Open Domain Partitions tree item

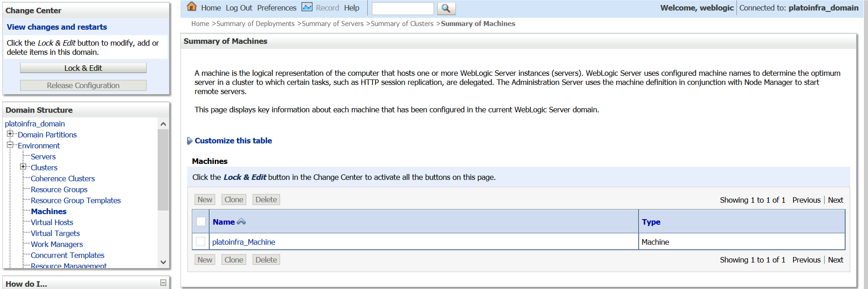click(x=47, y=135)
